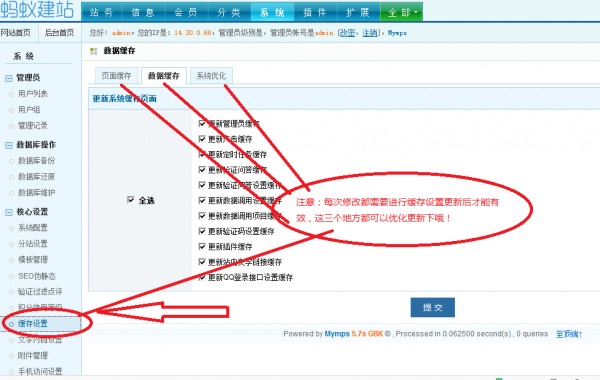Viewport: 600px width, 380px height.
Task: Open 手机访问设置 in sidebar
Action: pos(40,371)
